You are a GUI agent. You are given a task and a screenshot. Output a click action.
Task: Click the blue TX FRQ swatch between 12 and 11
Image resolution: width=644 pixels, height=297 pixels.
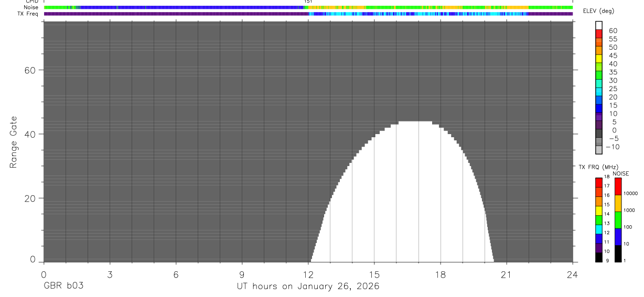pos(599,238)
